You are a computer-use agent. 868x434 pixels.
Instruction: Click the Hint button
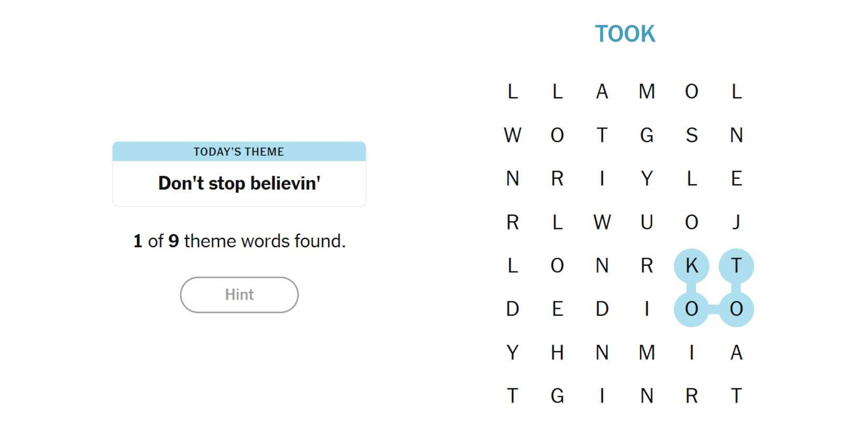click(x=239, y=295)
